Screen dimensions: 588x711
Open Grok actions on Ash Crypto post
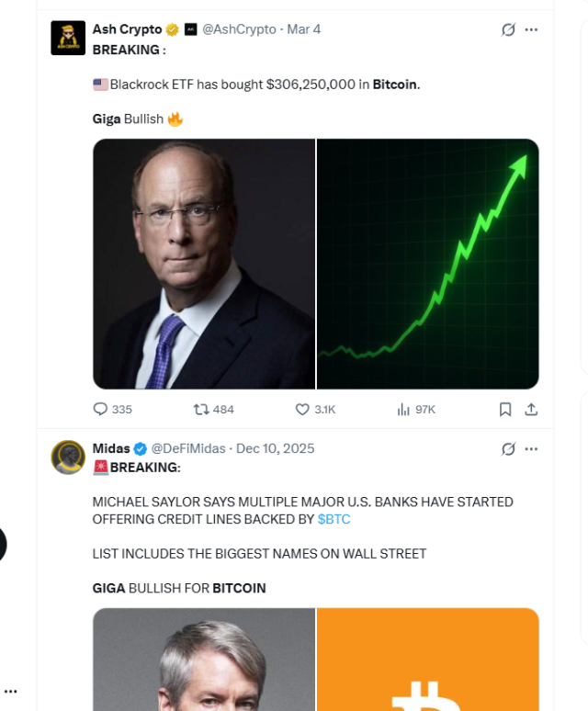[508, 29]
